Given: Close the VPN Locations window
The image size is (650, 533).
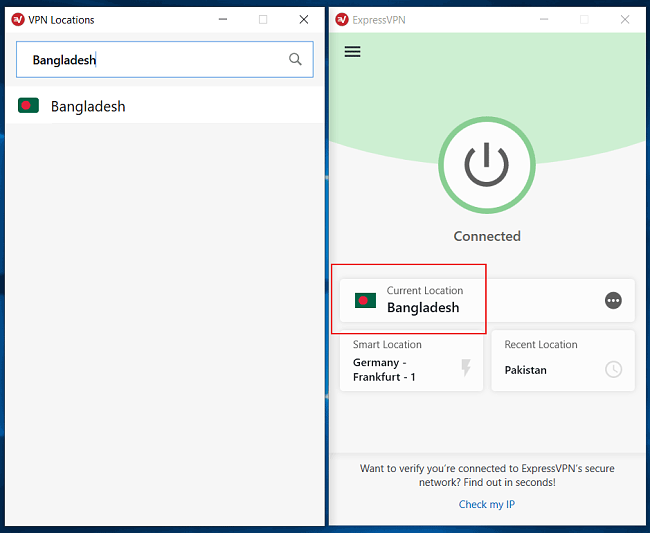Looking at the screenshot, I should (x=304, y=19).
